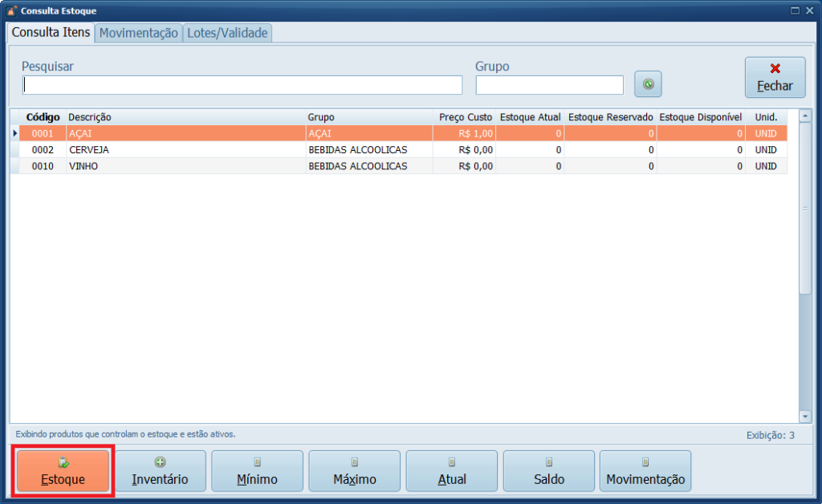Select the CERVEJA row in the grid
The image size is (822, 504).
tap(185, 150)
